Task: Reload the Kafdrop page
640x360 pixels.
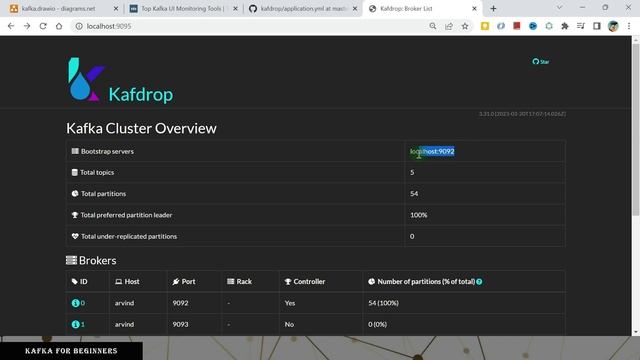Action: [x=43, y=26]
